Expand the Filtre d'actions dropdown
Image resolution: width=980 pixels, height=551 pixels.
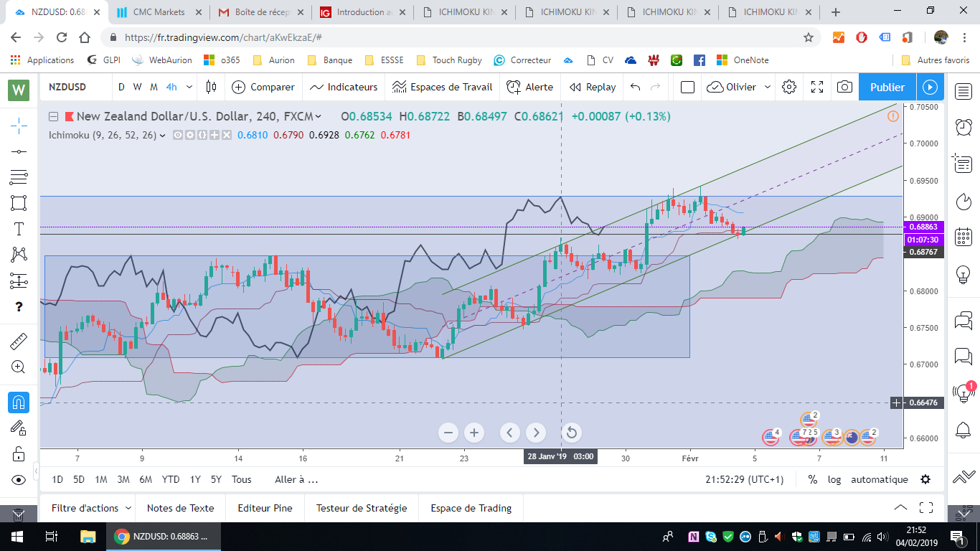coord(128,508)
